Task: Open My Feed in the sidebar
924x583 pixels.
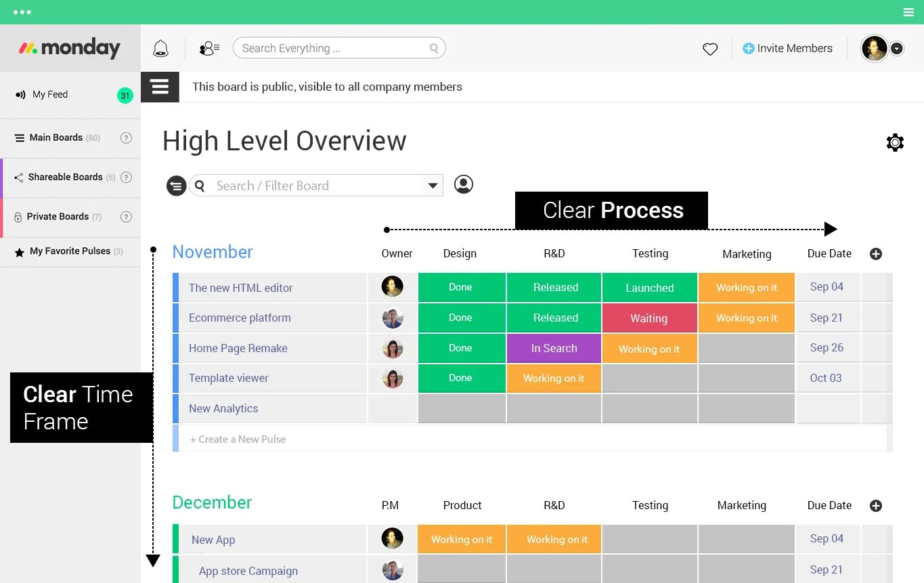Action: pyautogui.click(x=50, y=95)
